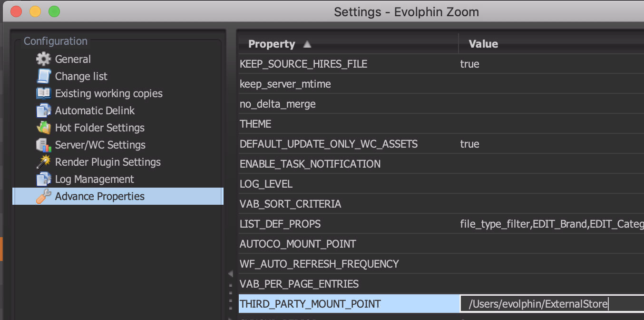644x320 pixels.
Task: Click the Hot Folder Settings icon
Action: click(x=43, y=128)
